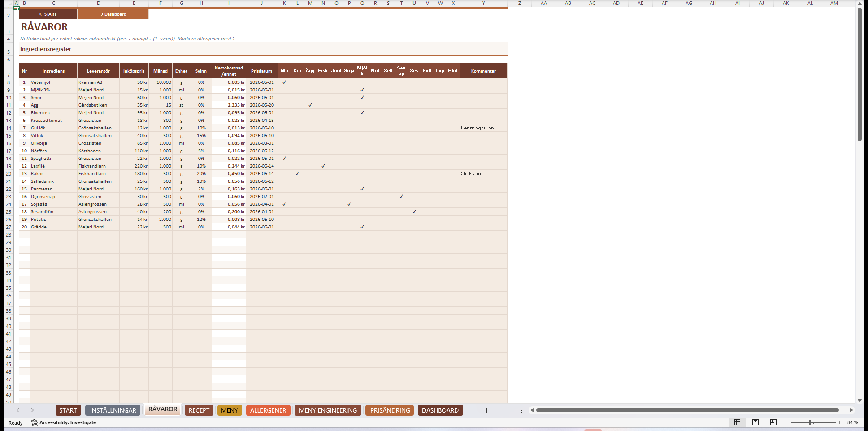Click the sheet tab bar resize dots
This screenshot has width=868, height=431.
click(521, 410)
